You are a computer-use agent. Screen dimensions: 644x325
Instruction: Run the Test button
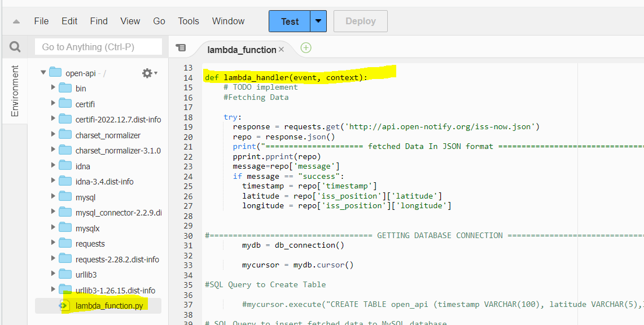[x=290, y=21]
